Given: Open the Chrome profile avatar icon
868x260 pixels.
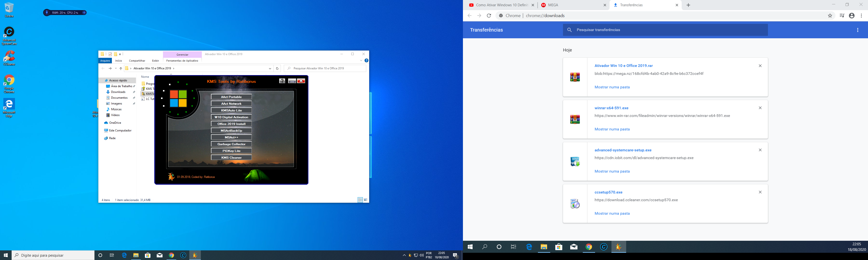Looking at the screenshot, I should pos(852,15).
